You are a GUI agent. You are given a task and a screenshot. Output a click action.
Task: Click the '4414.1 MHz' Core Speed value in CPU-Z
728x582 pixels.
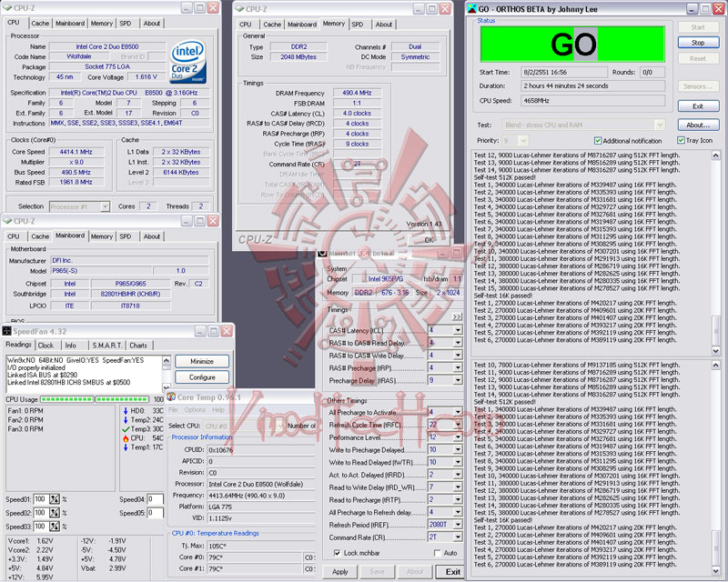pyautogui.click(x=76, y=152)
